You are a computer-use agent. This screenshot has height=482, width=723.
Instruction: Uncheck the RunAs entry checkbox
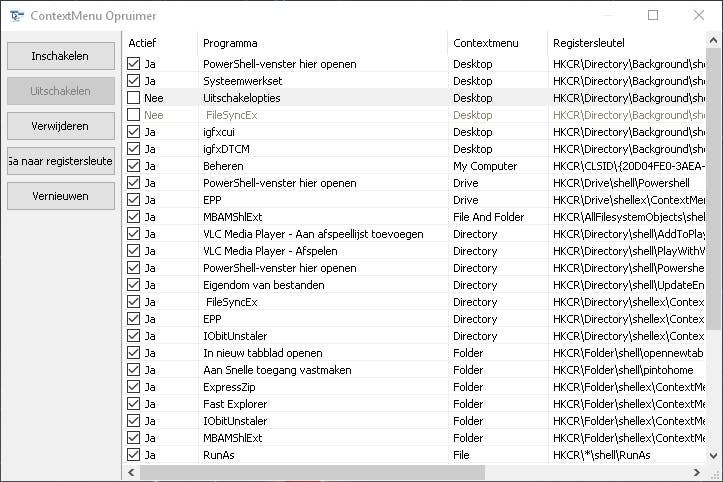(x=134, y=455)
